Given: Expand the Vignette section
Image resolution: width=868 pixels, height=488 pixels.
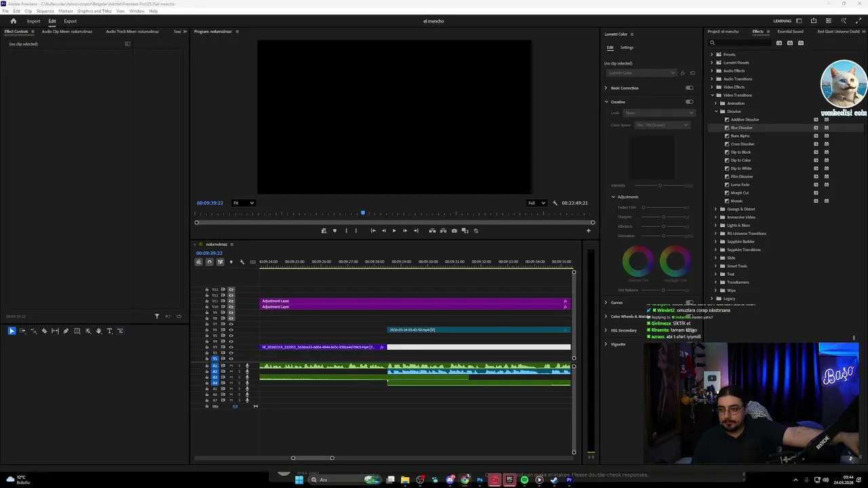Looking at the screenshot, I should pos(606,344).
